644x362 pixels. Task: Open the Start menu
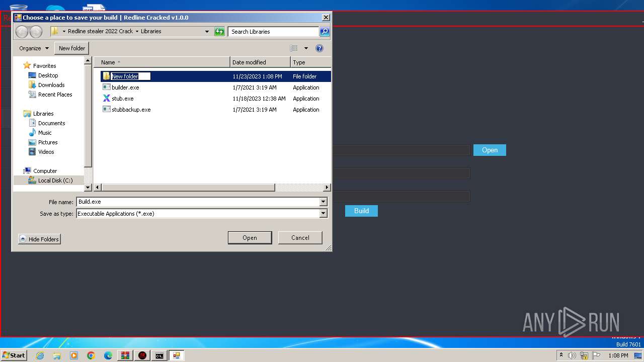tap(14, 355)
